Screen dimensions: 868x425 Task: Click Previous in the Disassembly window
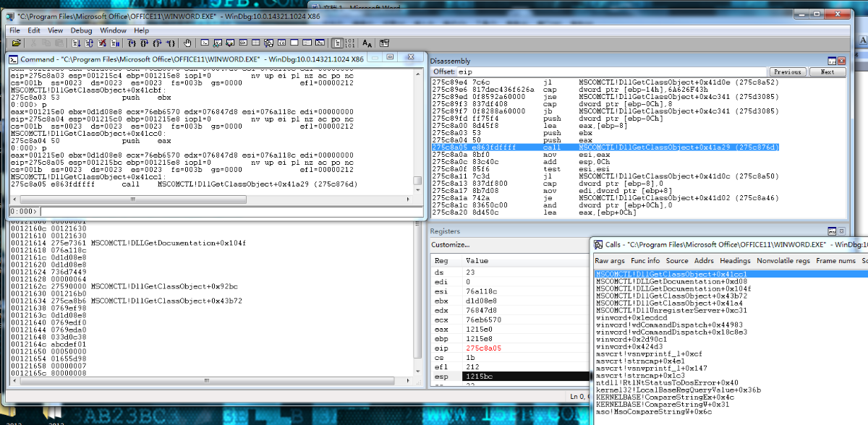pyautogui.click(x=788, y=72)
